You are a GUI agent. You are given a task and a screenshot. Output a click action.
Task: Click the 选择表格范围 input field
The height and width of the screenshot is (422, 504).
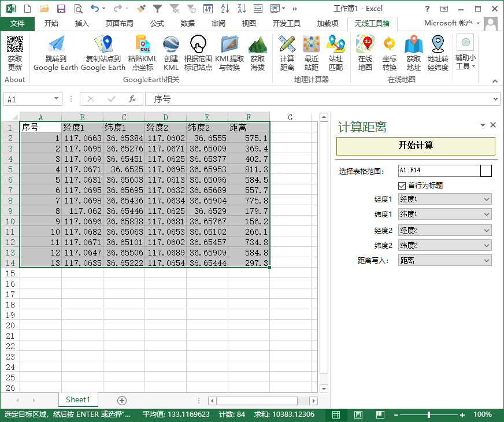439,171
